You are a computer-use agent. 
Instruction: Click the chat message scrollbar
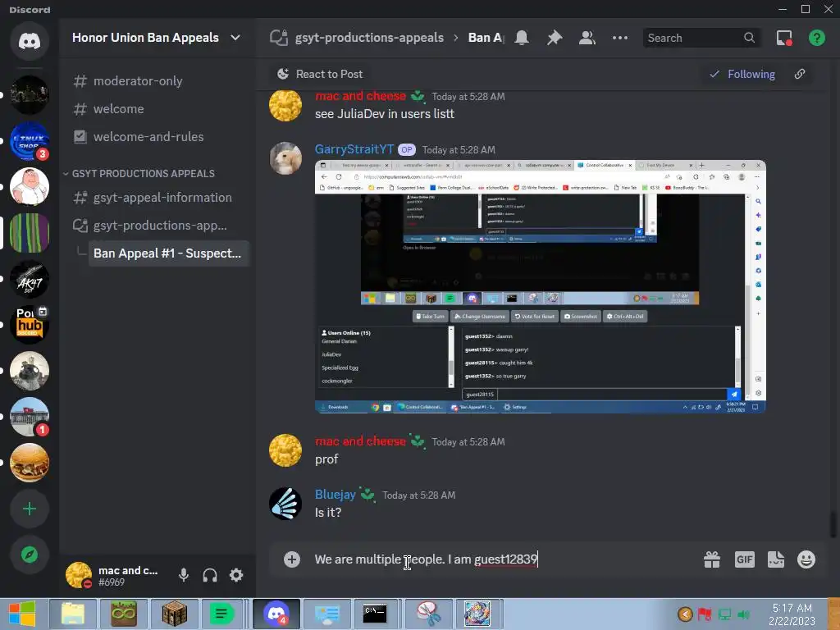[x=833, y=525]
